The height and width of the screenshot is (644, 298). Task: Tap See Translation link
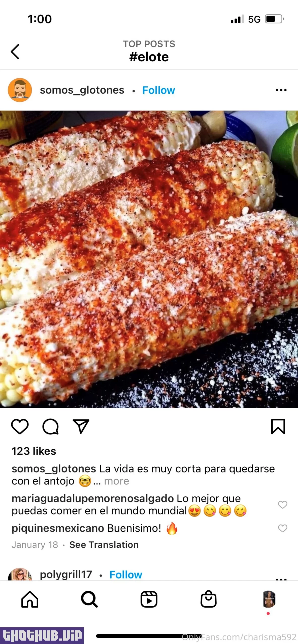(104, 545)
